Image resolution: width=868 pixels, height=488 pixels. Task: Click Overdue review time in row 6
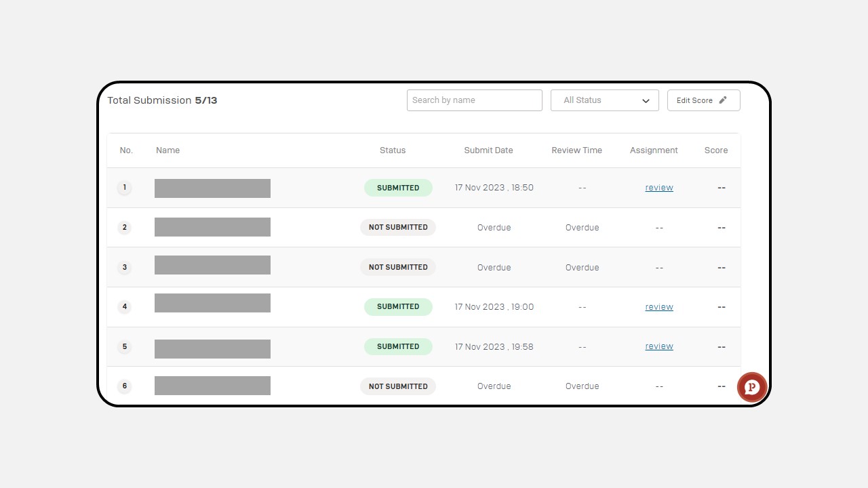click(x=583, y=386)
